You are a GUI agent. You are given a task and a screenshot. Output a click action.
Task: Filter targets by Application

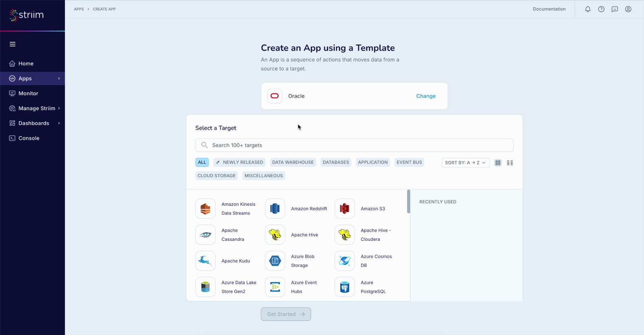(373, 162)
